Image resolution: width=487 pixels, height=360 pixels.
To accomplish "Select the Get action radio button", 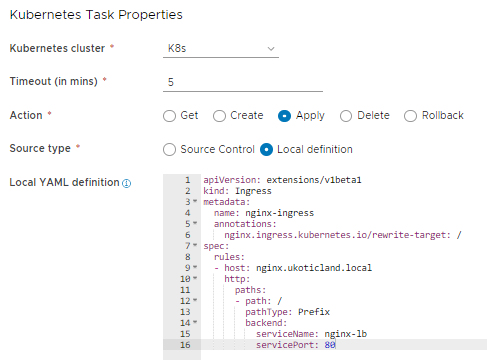I will pos(169,116).
